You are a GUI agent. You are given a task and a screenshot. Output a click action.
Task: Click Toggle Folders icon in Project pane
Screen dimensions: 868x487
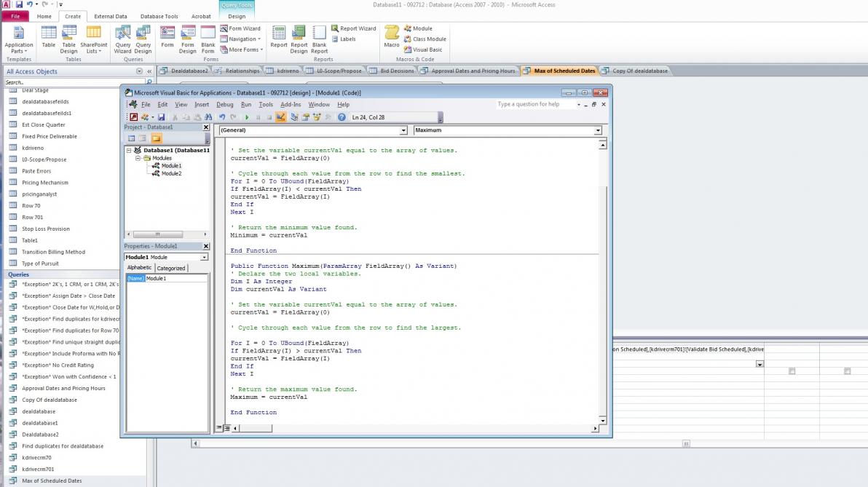click(x=156, y=138)
